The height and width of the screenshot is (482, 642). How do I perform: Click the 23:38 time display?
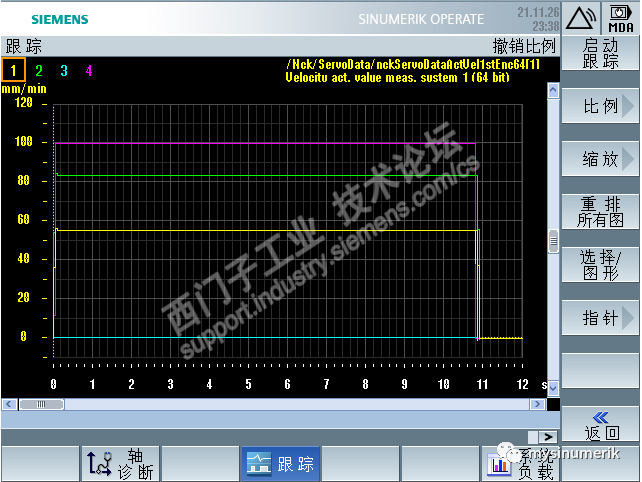tap(545, 27)
